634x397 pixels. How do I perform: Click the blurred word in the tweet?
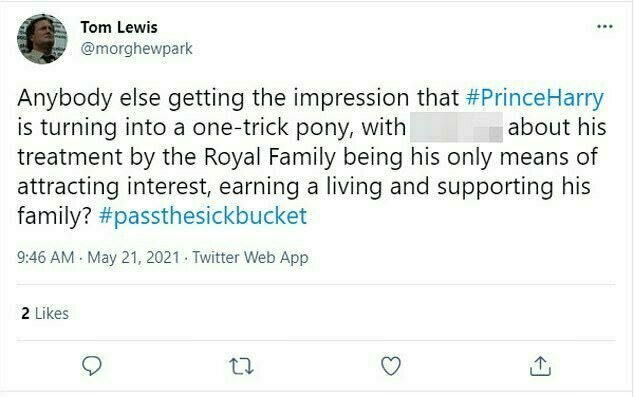pyautogui.click(x=456, y=128)
